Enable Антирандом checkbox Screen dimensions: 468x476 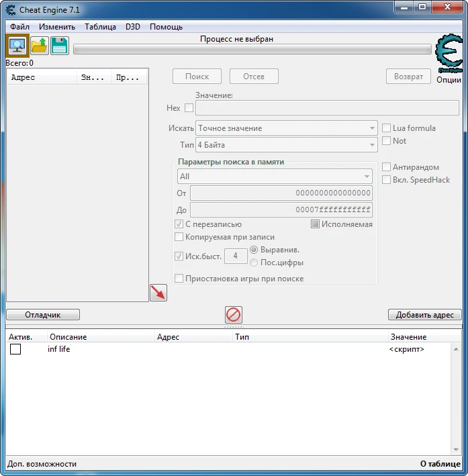point(386,167)
